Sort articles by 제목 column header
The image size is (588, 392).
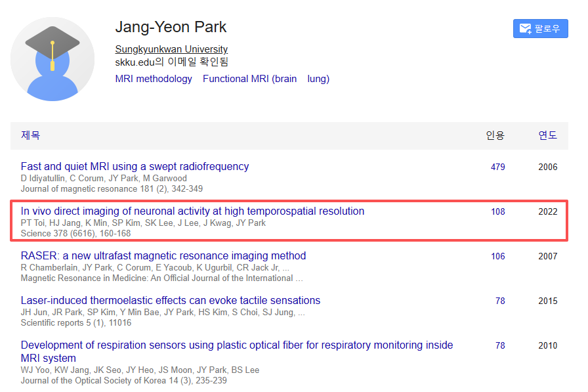(31, 135)
